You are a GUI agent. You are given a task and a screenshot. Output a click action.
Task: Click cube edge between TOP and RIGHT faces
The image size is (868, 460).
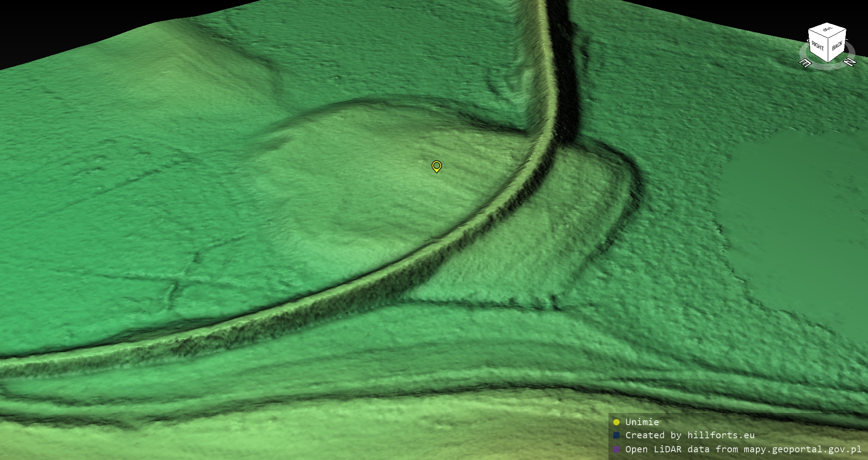tap(818, 34)
